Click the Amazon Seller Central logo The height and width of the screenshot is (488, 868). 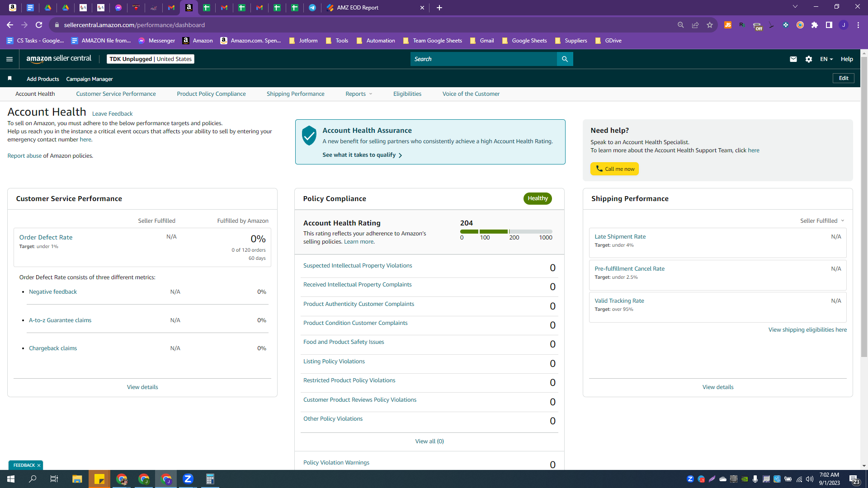pos(59,59)
